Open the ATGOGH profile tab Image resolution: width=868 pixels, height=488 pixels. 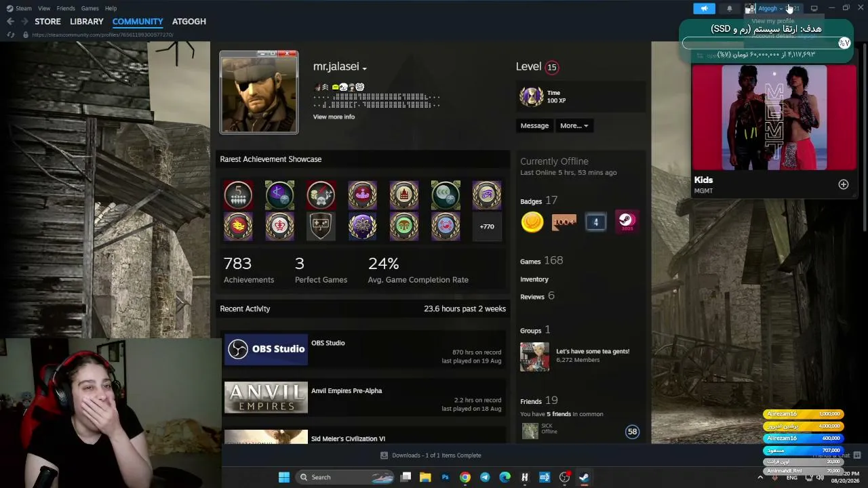(x=189, y=22)
